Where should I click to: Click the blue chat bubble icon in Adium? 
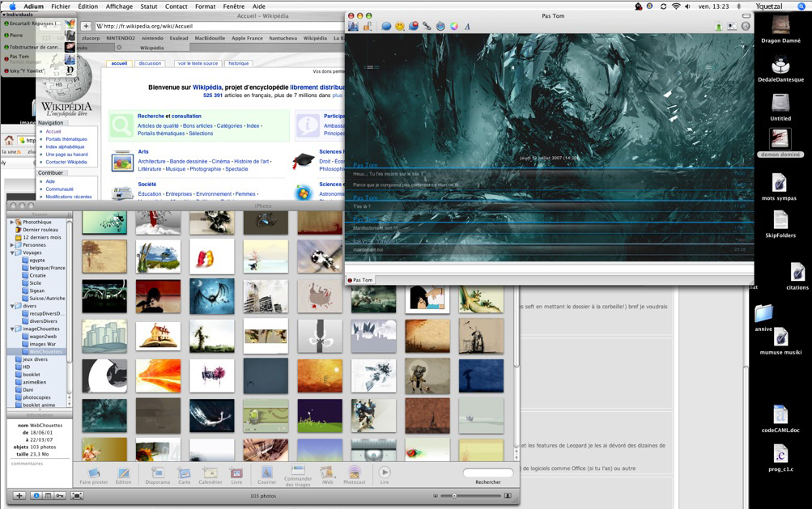386,26
